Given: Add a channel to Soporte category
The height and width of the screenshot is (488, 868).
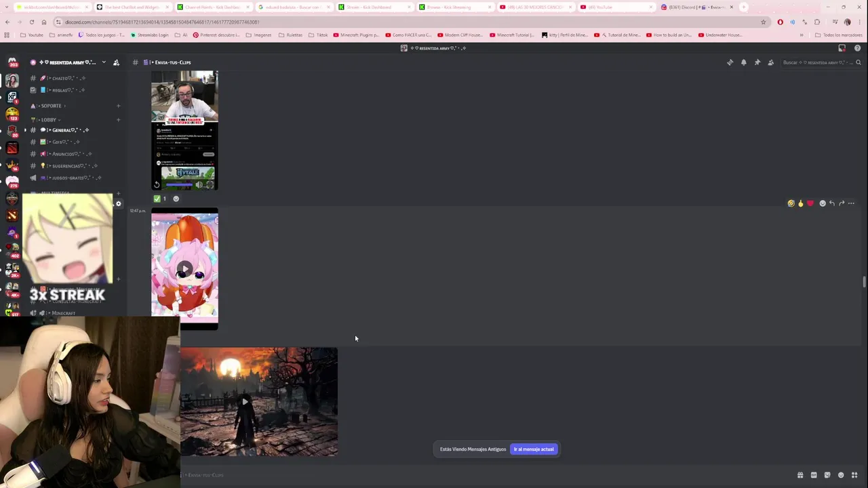Looking at the screenshot, I should (118, 106).
